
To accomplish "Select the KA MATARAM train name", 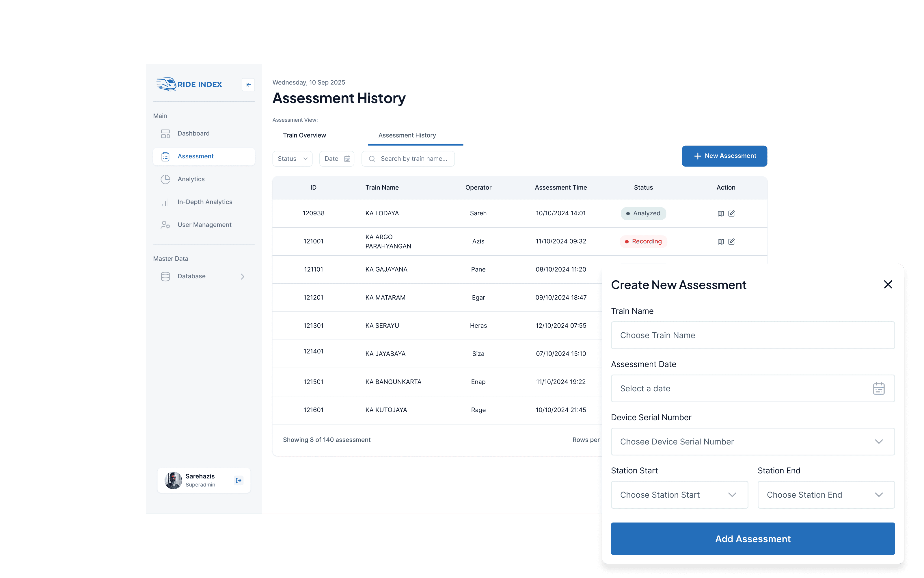I will coord(385,297).
